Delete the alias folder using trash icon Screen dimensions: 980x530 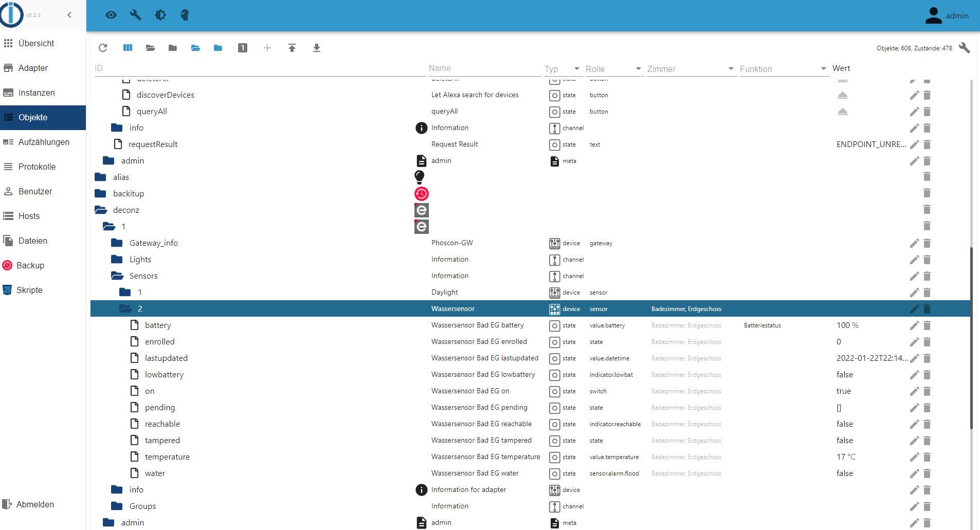click(927, 177)
